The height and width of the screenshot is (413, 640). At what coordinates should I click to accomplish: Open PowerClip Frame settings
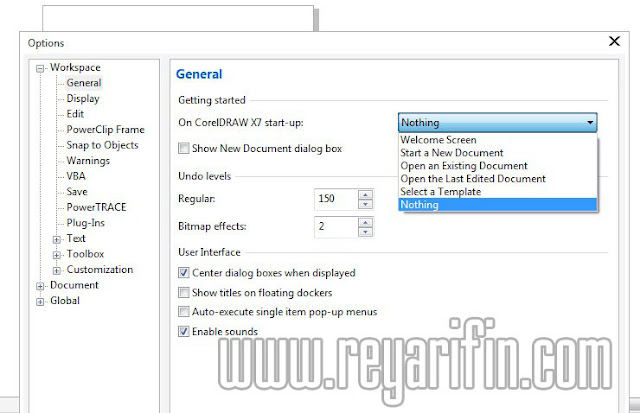point(105,129)
